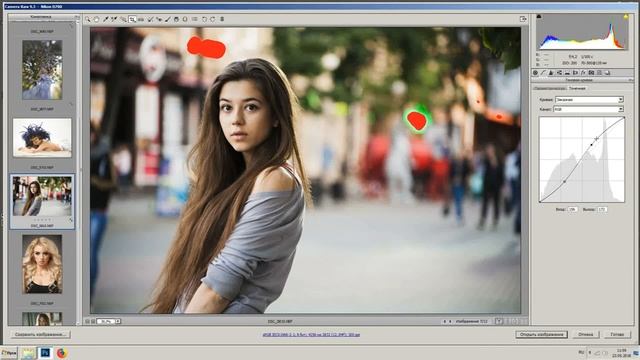Image resolution: width=640 pixels, height=360 pixels.
Task: Select the Spot Removal tool
Action: [x=150, y=19]
